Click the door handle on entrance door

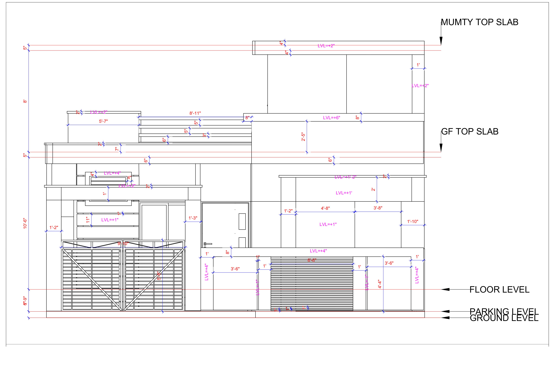pyautogui.click(x=208, y=244)
